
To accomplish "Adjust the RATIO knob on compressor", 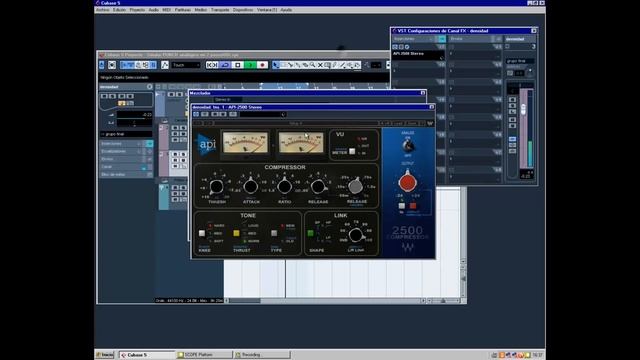I will point(284,187).
